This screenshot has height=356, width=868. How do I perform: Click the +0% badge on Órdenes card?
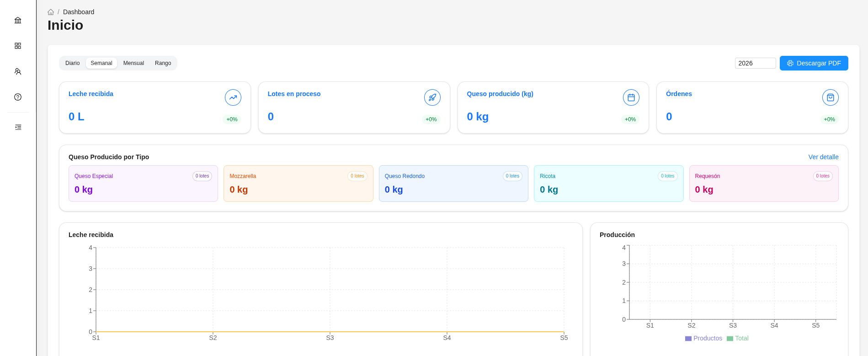point(830,119)
